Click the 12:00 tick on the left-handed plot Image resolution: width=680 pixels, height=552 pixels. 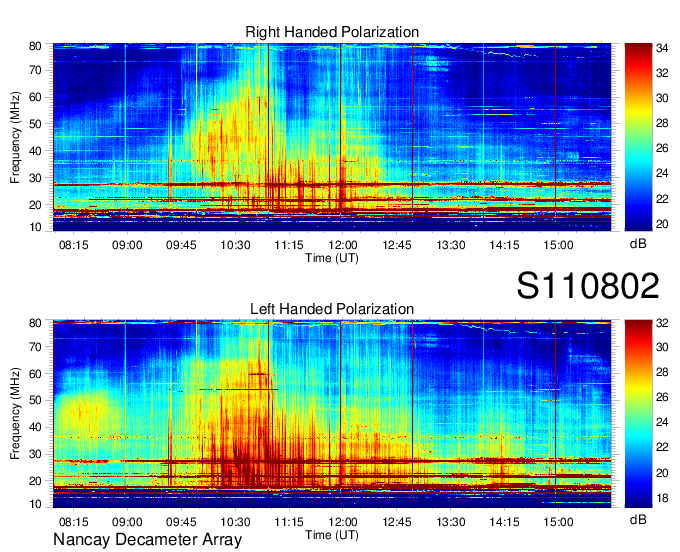(343, 522)
